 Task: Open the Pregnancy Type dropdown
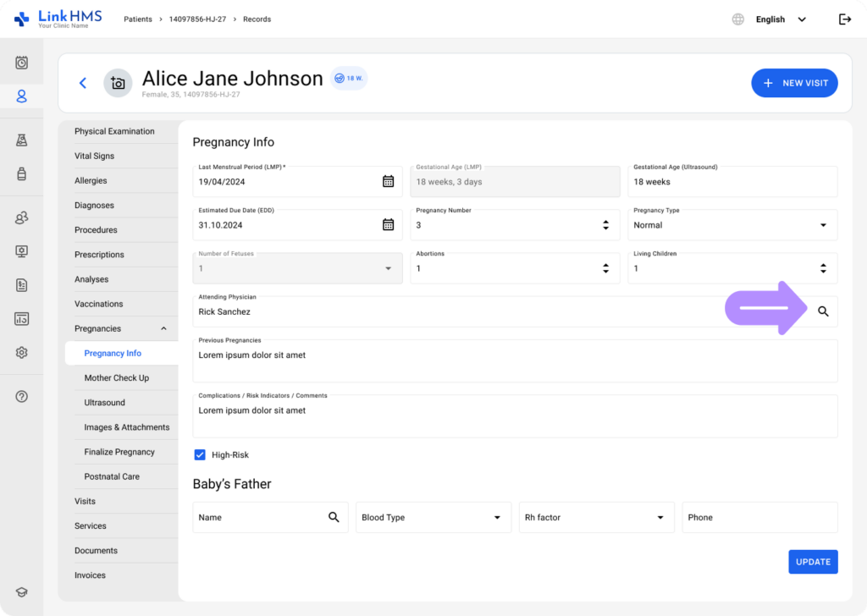[823, 225]
